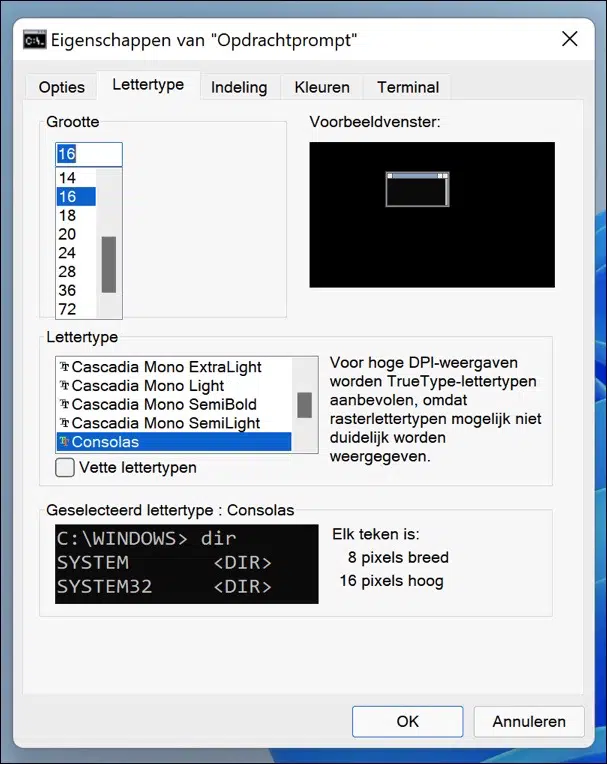Select Cascadia Mono ExtraLight font
Viewport: 607px width, 764px height.
[174, 366]
